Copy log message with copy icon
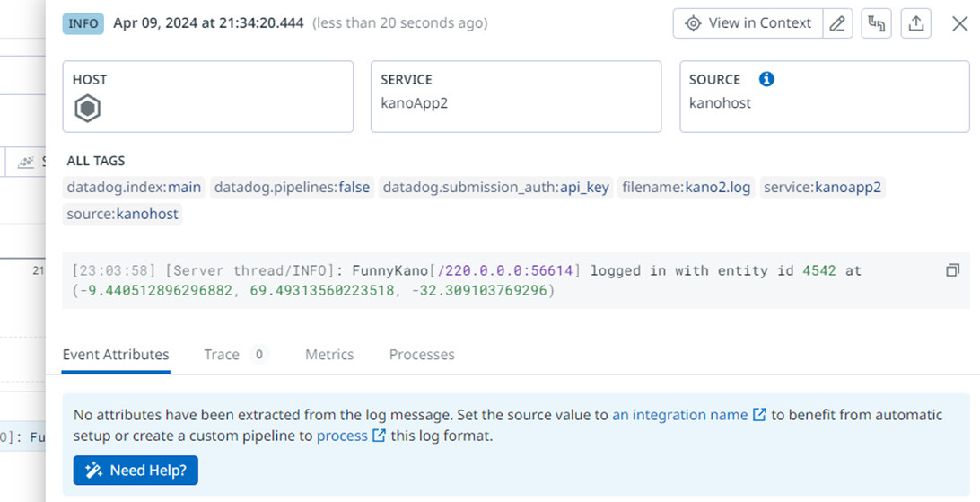Viewport: 980px width, 502px height. [x=952, y=270]
